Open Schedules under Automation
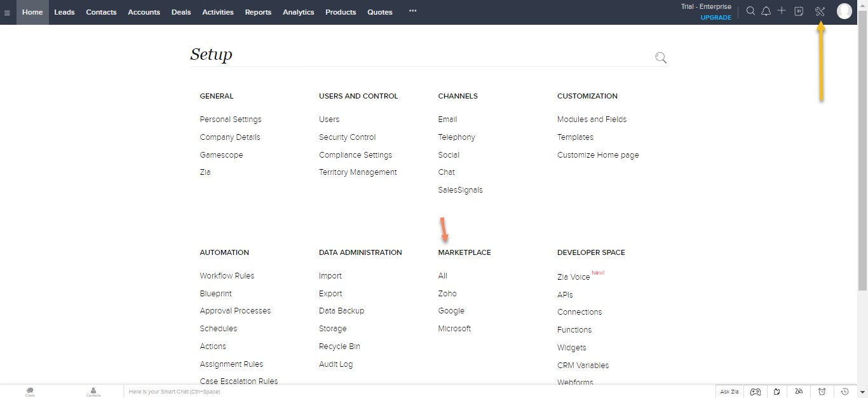The height and width of the screenshot is (398, 868). (218, 329)
